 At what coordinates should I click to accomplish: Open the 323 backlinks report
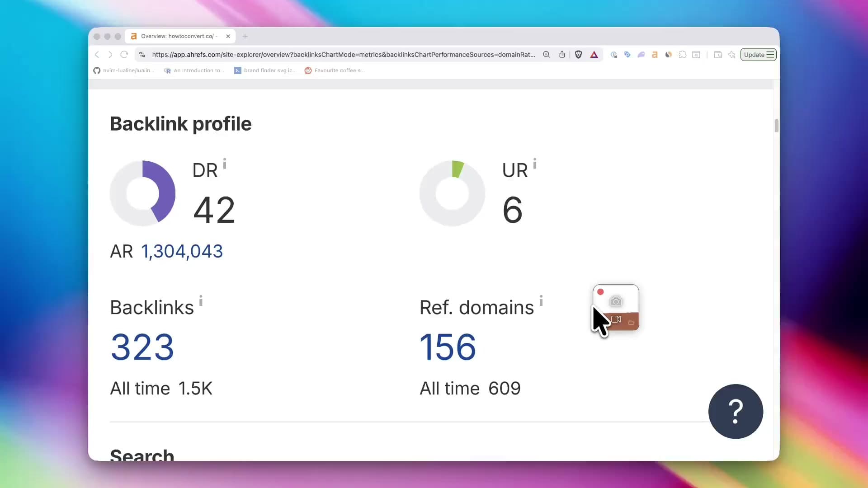click(x=142, y=347)
